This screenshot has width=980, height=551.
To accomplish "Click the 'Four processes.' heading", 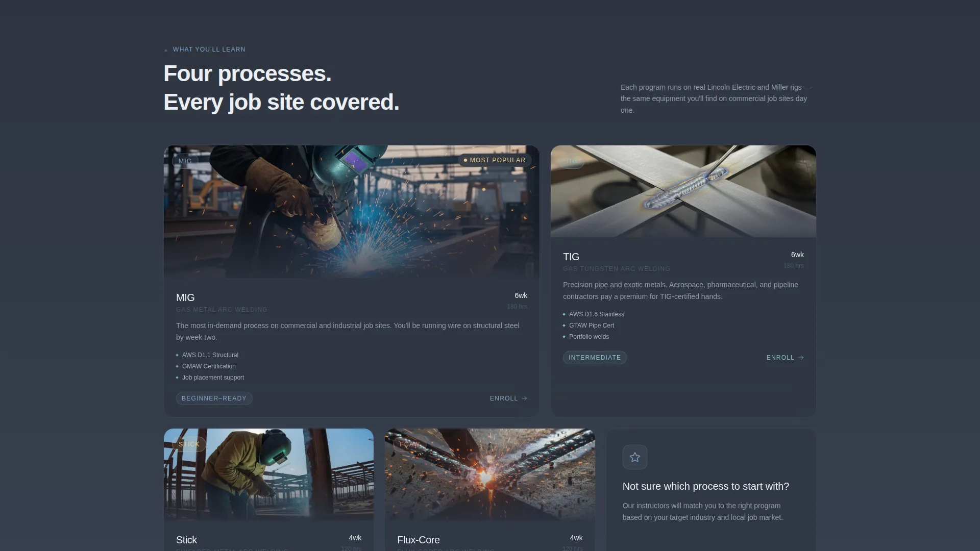I will point(248,74).
